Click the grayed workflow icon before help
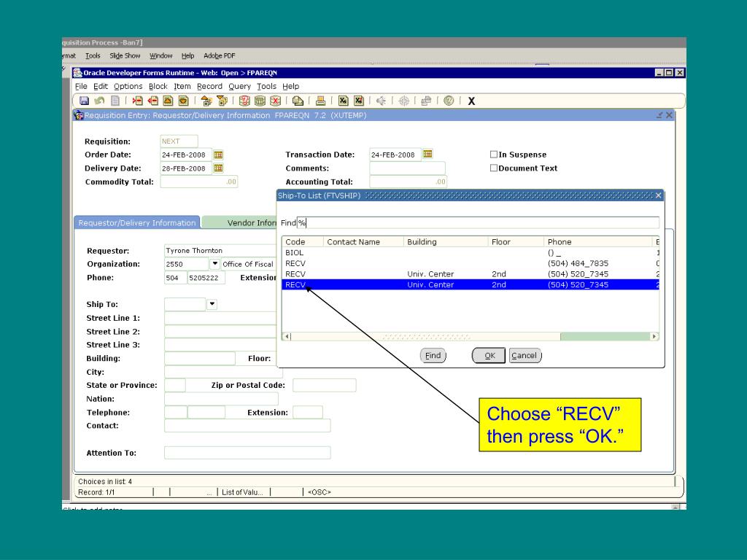The width and height of the screenshot is (747, 560). [426, 101]
